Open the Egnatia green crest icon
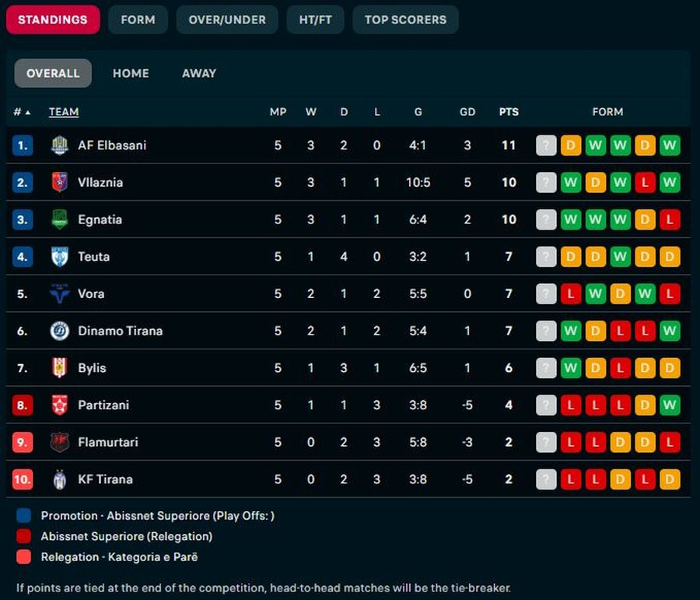 pyautogui.click(x=59, y=219)
